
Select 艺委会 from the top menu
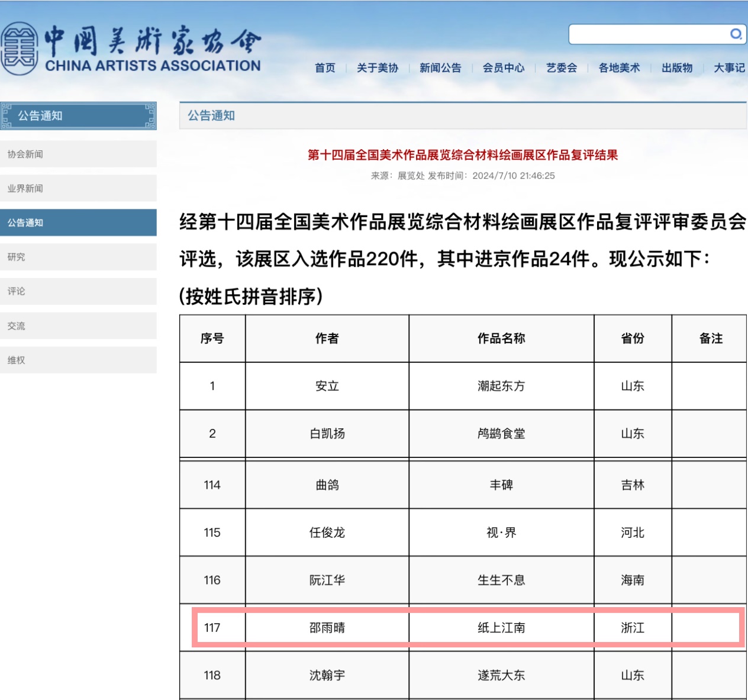click(x=562, y=68)
